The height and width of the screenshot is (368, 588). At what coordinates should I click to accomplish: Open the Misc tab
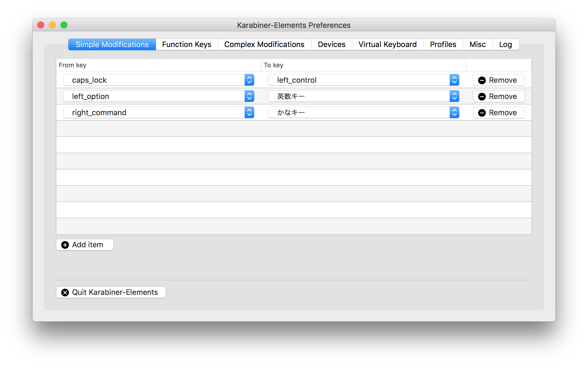pyautogui.click(x=478, y=44)
